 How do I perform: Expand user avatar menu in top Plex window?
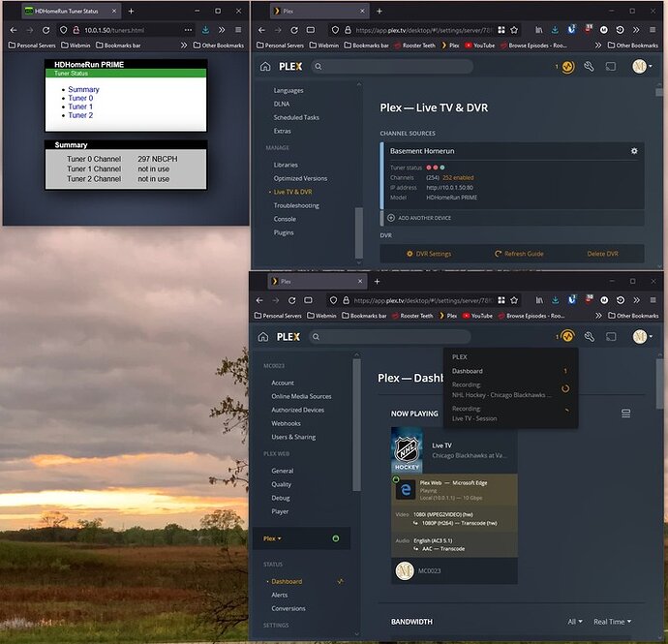click(x=642, y=67)
